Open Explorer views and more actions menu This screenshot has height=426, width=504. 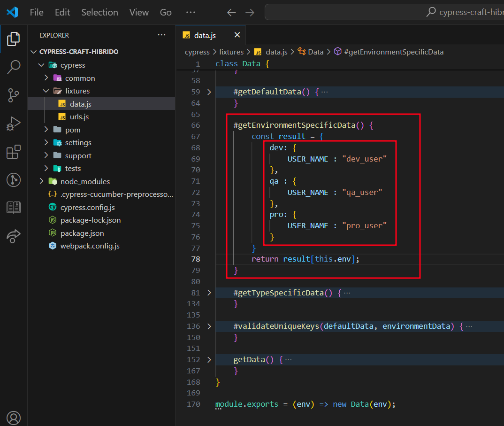point(162,35)
